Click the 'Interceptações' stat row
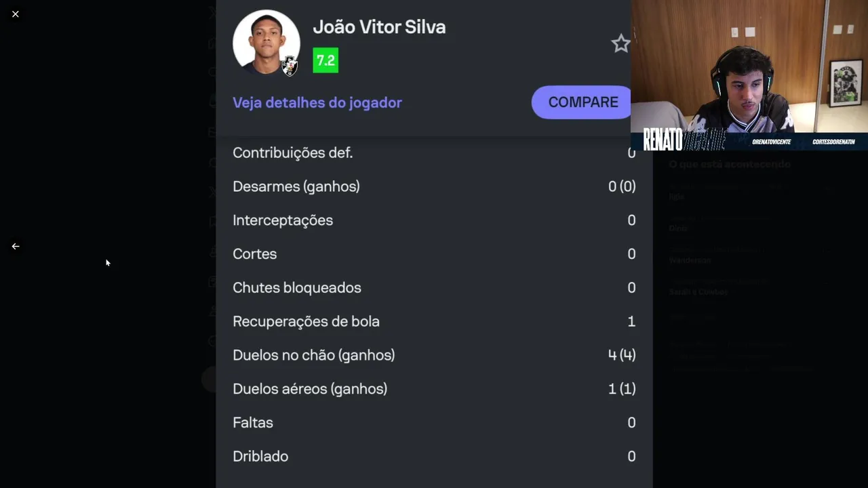Viewport: 868px width, 488px height. tap(434, 220)
